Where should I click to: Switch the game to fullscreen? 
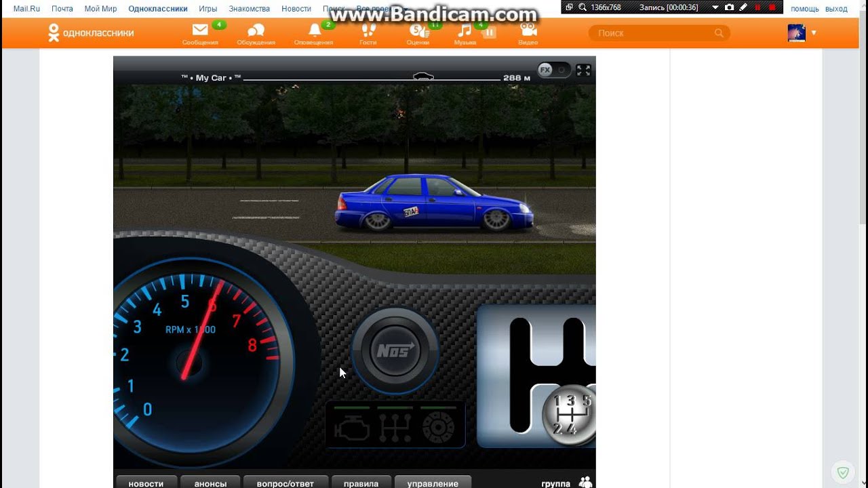(x=583, y=70)
